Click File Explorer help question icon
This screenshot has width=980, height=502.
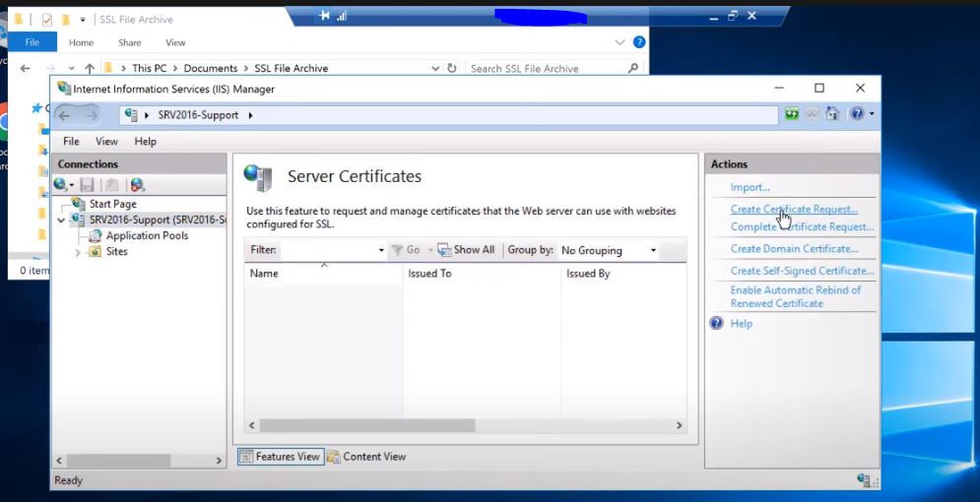(x=639, y=41)
